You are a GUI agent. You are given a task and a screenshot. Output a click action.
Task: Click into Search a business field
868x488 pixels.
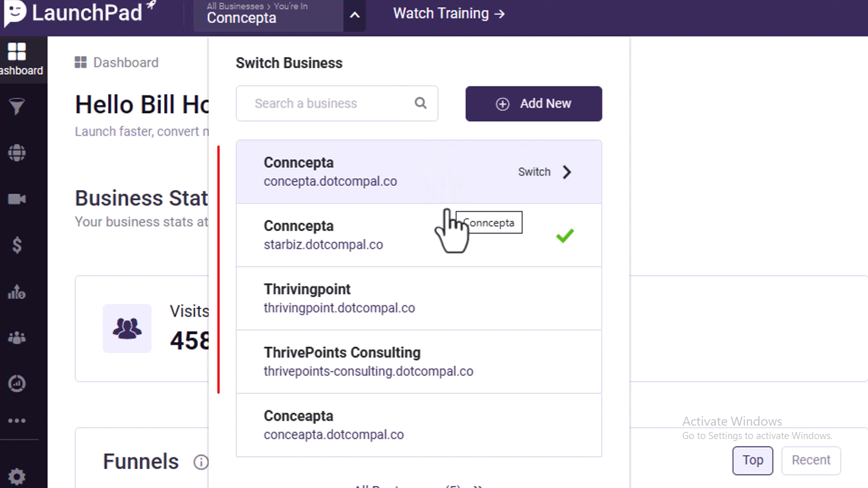[x=337, y=103]
